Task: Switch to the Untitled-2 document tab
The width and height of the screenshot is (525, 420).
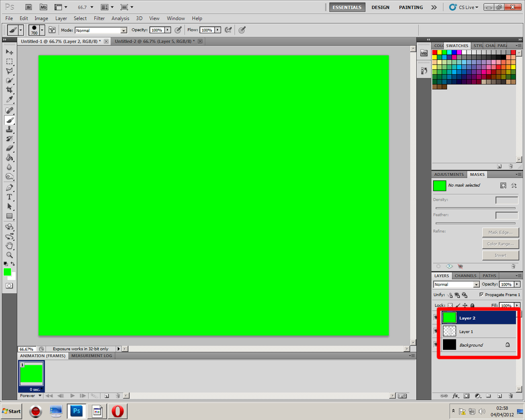Action: tap(154, 42)
